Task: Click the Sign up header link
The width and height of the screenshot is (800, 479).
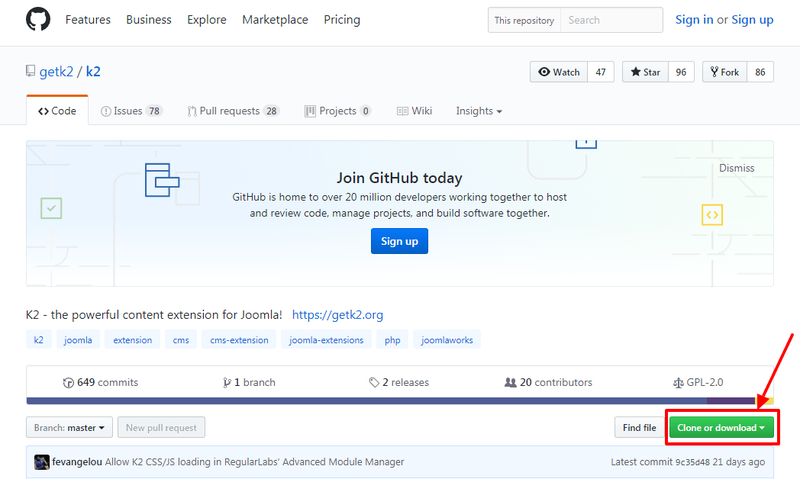Action: (x=752, y=19)
